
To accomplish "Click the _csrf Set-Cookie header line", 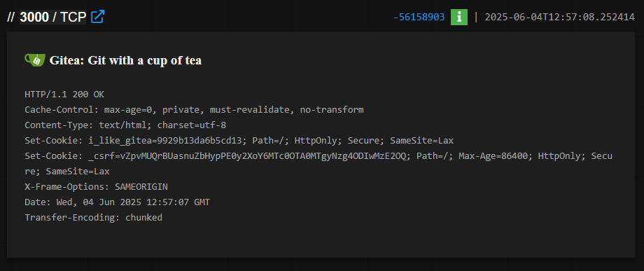I will [318, 156].
